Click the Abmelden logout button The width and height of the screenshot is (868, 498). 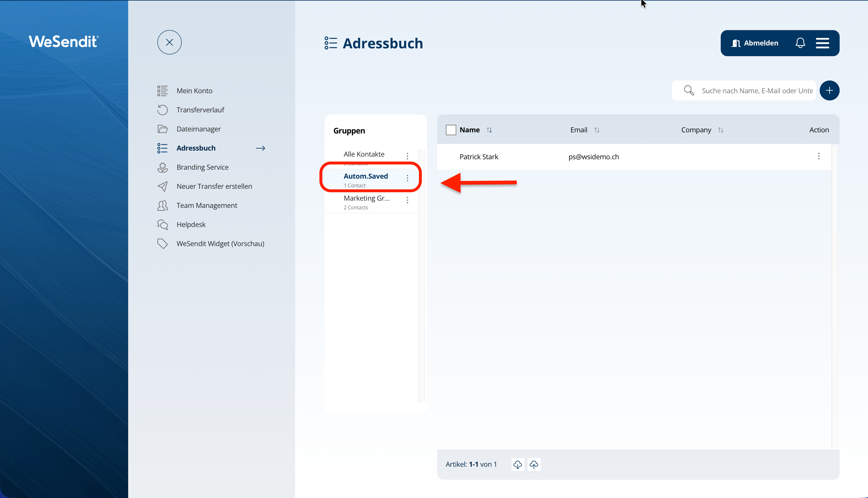755,43
